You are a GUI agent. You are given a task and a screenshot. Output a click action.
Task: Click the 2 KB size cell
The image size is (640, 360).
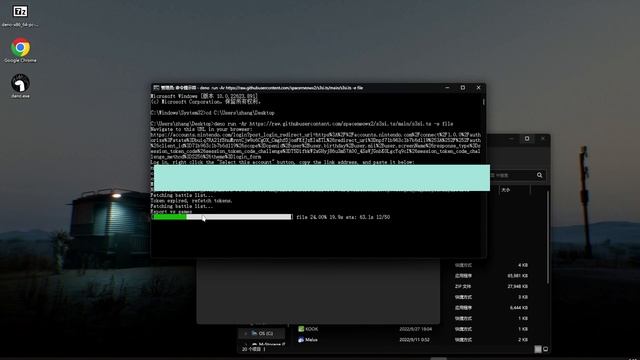pos(523,340)
